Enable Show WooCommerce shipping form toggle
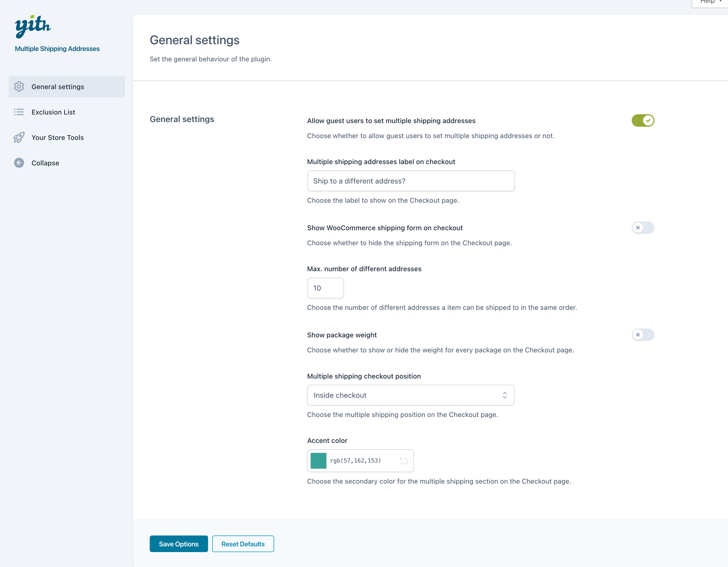Viewport: 728px width, 567px height. click(x=643, y=228)
